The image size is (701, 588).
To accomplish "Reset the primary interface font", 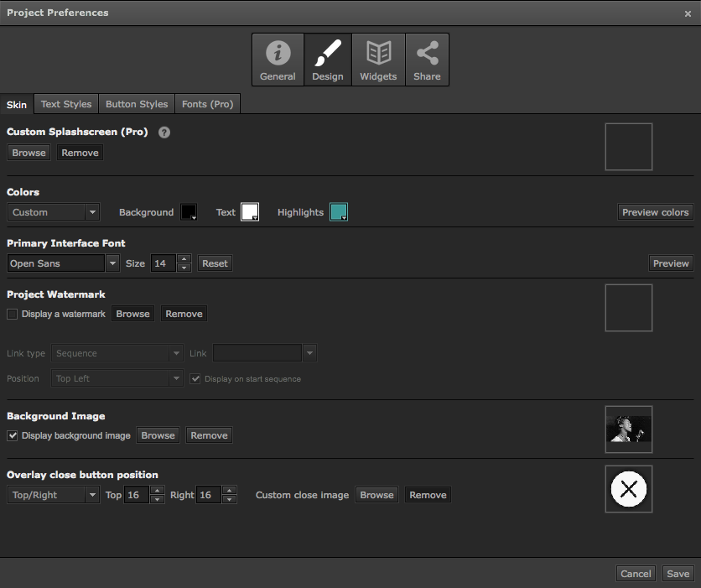I will [215, 263].
